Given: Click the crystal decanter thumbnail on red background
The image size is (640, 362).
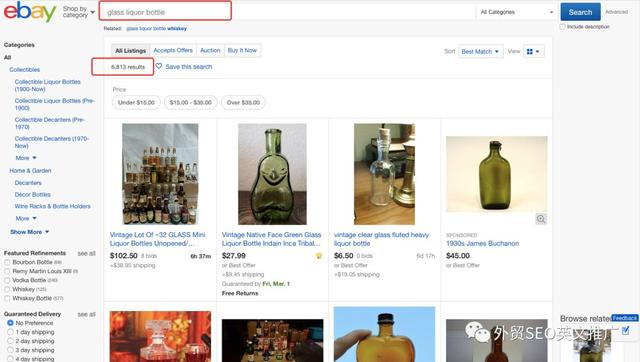Looking at the screenshot, I should [x=160, y=336].
